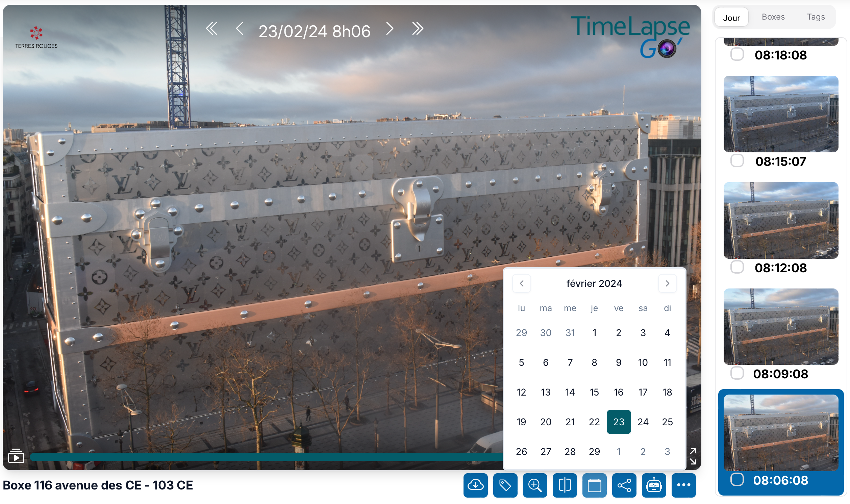The width and height of the screenshot is (850, 504).
Task: Select February 11 in the calendar
Action: [667, 362]
